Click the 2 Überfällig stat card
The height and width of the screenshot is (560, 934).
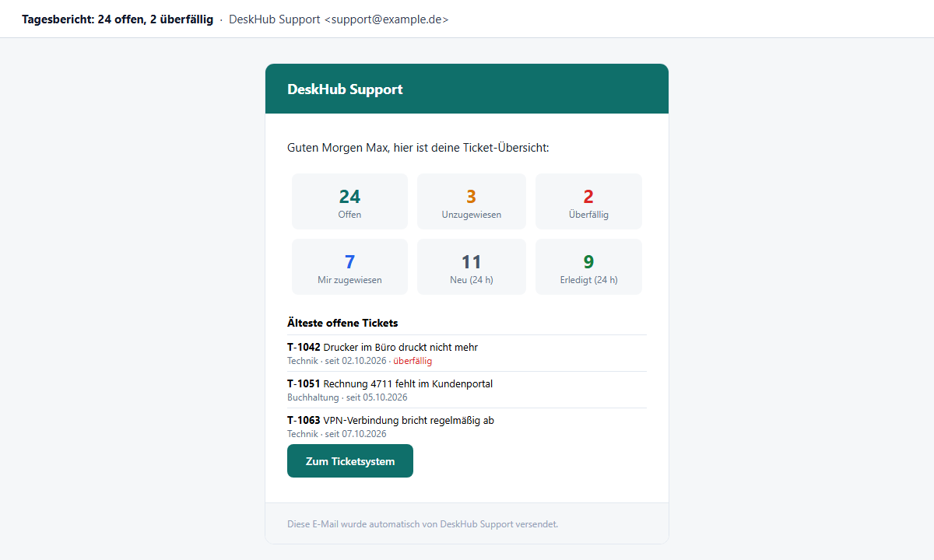(x=588, y=201)
